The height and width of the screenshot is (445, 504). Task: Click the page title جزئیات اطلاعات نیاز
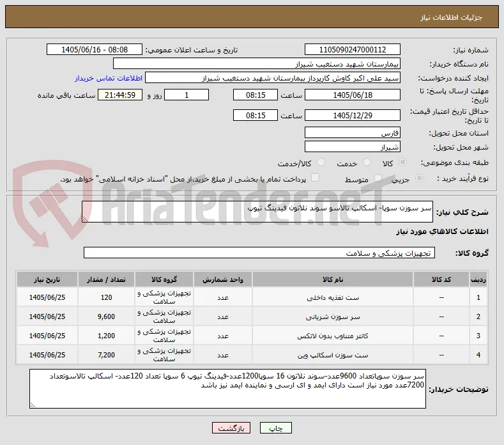451,17
